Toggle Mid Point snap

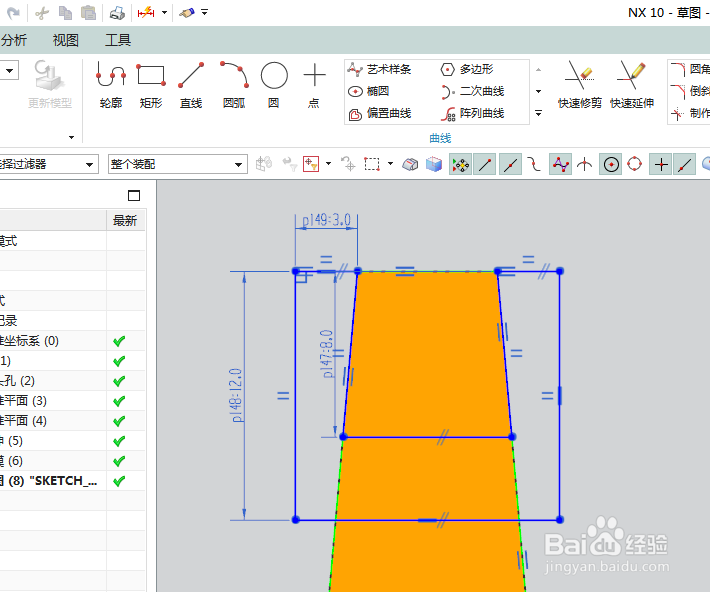pyautogui.click(x=510, y=164)
